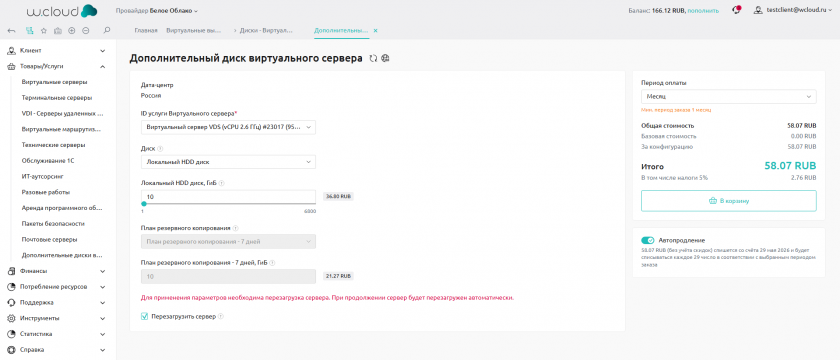Open the План резервного копирования - 7 дней dropdown

coord(228,242)
